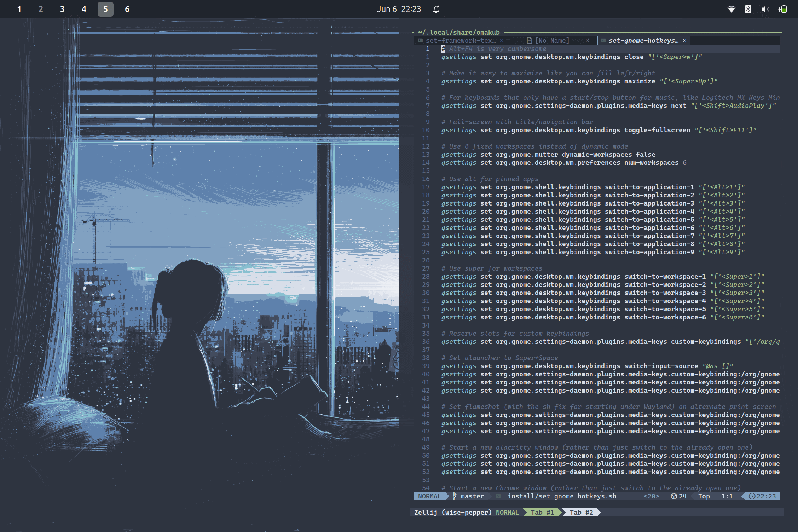
Task: Open the Bluetooth status icon
Action: 748,9
